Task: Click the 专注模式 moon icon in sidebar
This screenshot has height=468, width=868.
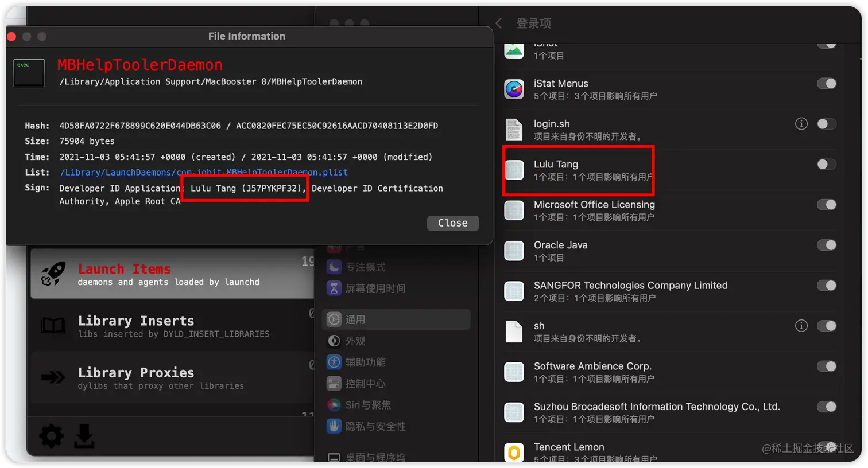Action: tap(334, 267)
